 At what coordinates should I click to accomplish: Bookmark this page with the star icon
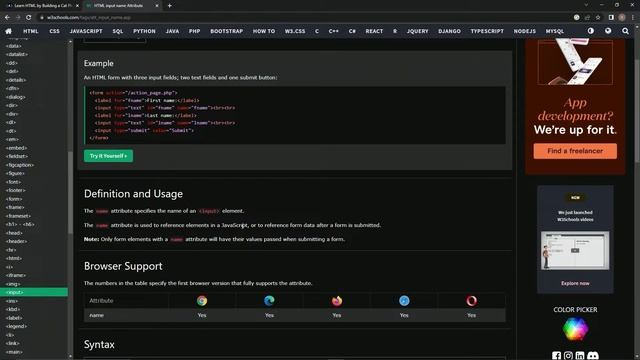pos(598,18)
